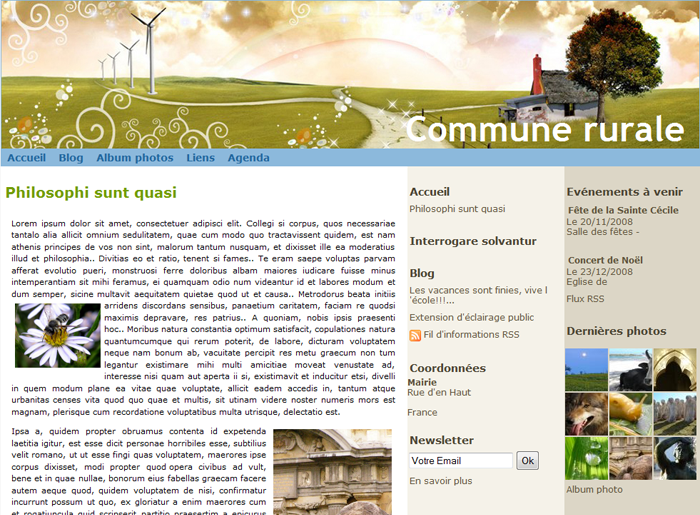The height and width of the screenshot is (515, 700).
Task: View the wolf photo thumbnail
Action: (586, 414)
